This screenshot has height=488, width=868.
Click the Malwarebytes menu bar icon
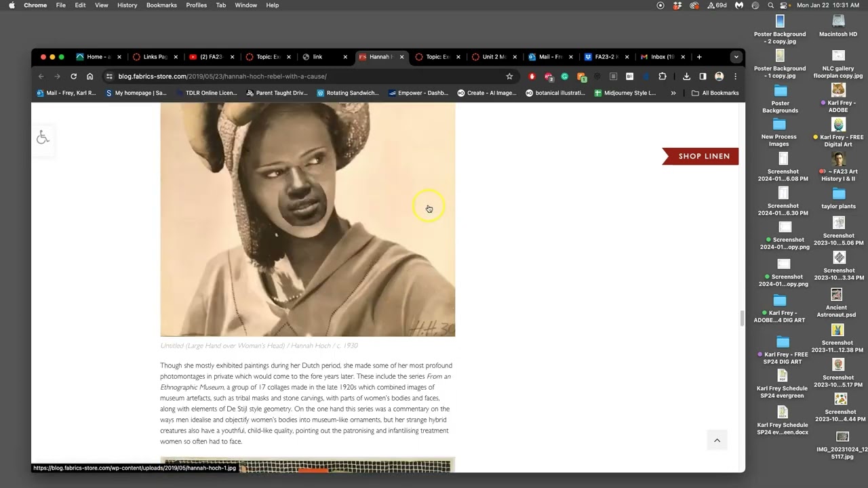738,5
